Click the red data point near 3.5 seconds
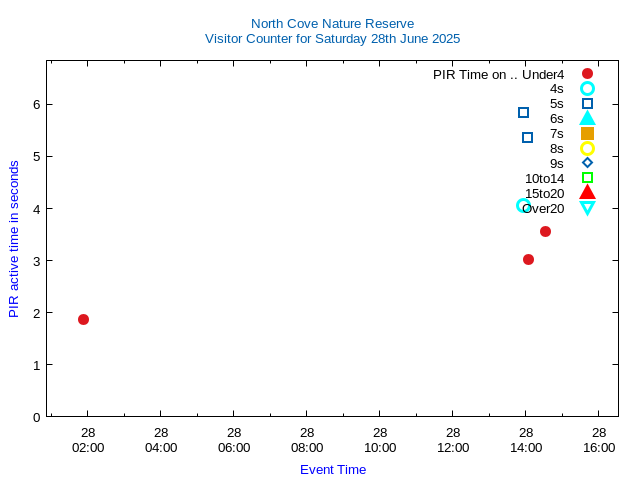Image resolution: width=640 pixels, height=480 pixels. pos(545,232)
